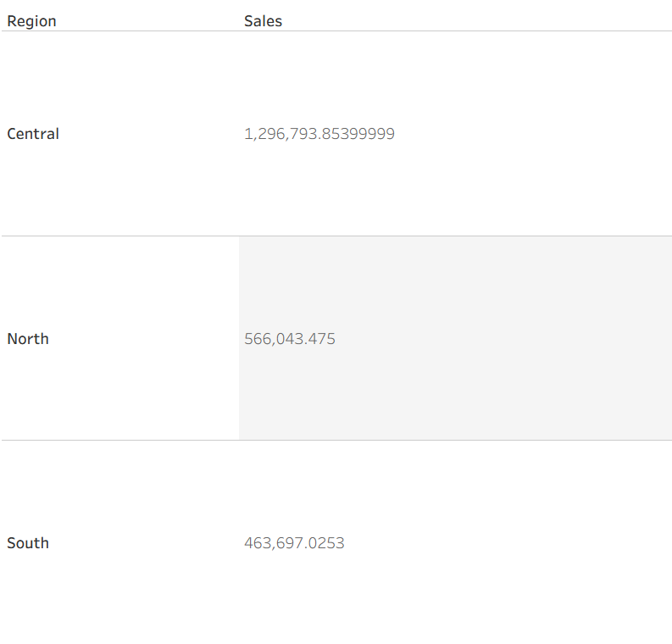The width and height of the screenshot is (672, 644).
Task: Select the South region row label
Action: [28, 543]
